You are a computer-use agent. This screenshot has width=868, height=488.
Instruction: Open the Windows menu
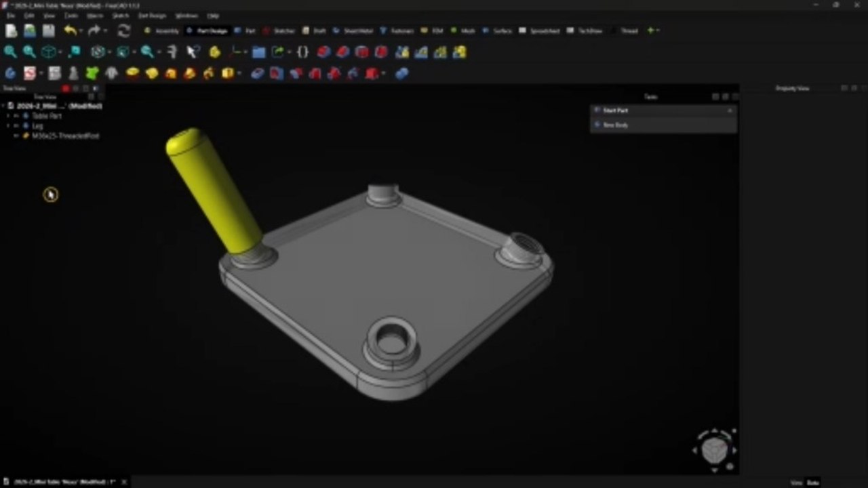point(186,16)
